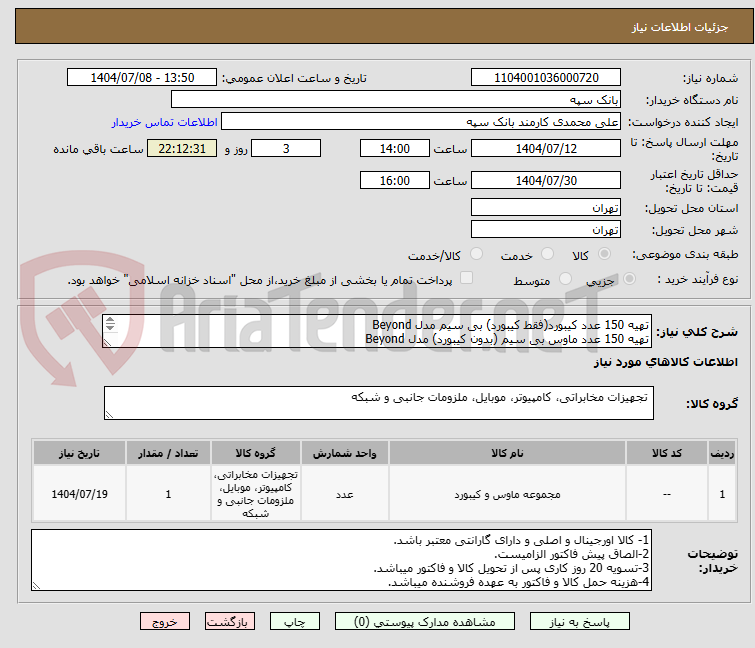
Task: Click the مجموعه ماوس و کیبورد cell
Action: [507, 494]
